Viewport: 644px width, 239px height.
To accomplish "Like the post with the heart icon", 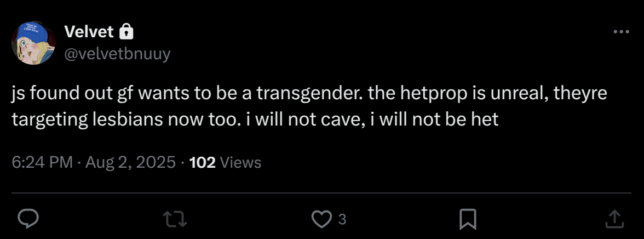I will (321, 219).
